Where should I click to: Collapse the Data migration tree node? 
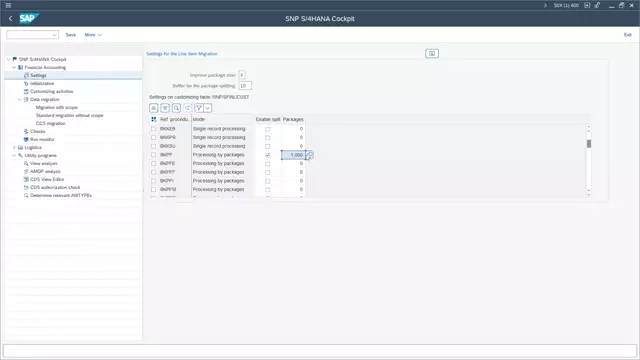(20, 99)
